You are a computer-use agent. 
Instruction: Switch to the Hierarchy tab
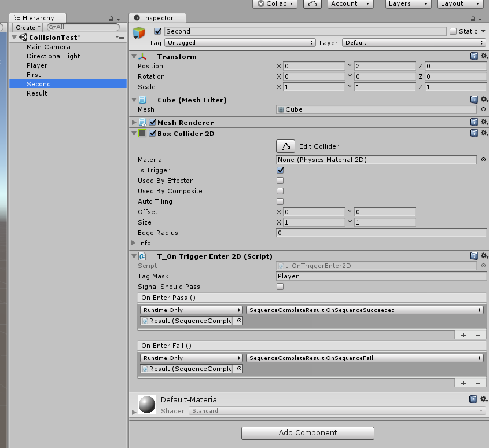click(38, 18)
